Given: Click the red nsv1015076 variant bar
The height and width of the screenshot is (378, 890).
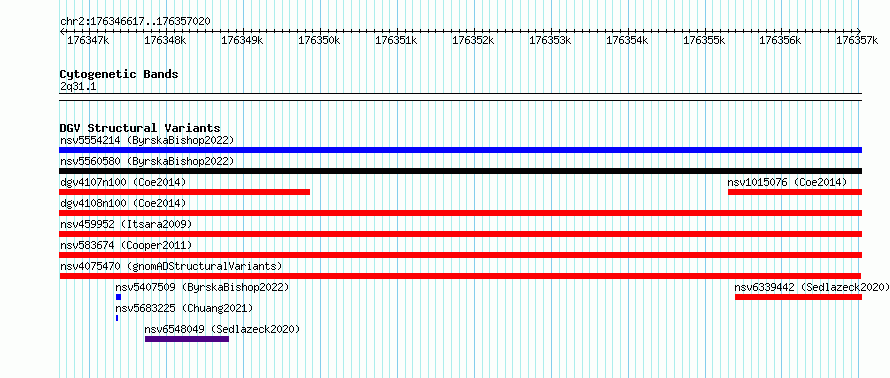Looking at the screenshot, I should coord(795,192).
